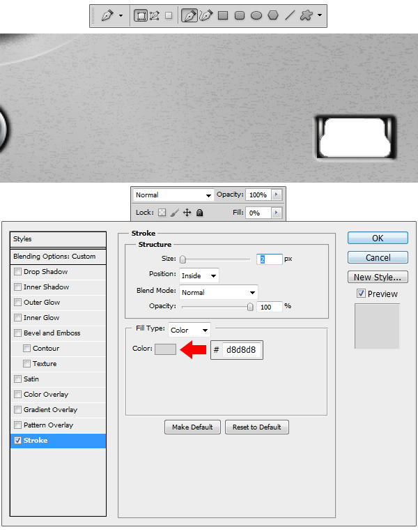Click the Reset to Default button

pyautogui.click(x=256, y=427)
